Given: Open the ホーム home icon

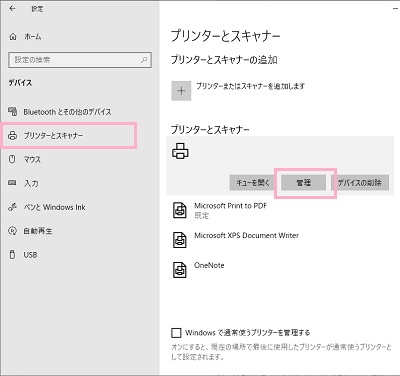Looking at the screenshot, I should (x=13, y=36).
